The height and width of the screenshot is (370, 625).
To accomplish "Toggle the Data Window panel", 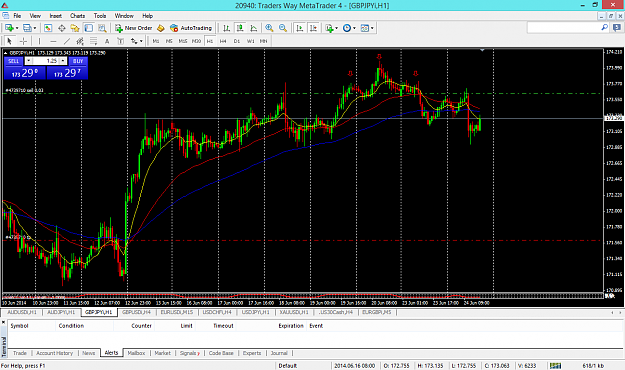I will (x=61, y=28).
